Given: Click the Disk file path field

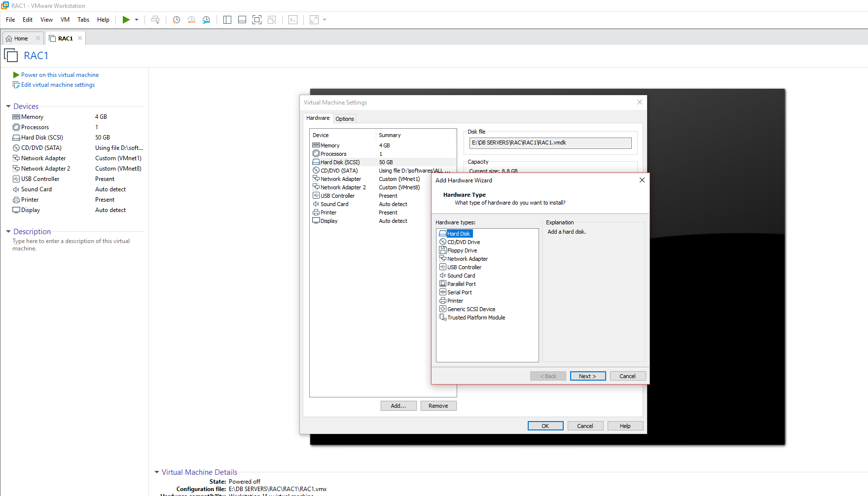Looking at the screenshot, I should pyautogui.click(x=550, y=143).
